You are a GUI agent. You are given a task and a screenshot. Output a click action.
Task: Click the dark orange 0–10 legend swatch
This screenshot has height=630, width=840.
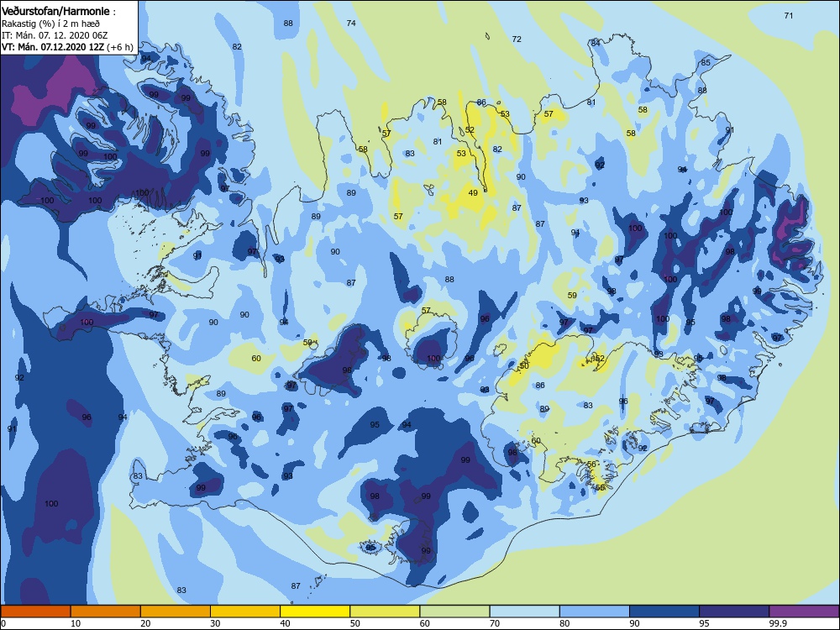(x=35, y=612)
